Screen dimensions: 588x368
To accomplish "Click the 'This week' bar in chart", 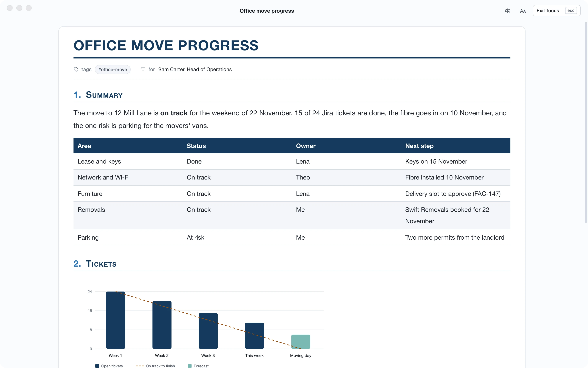I will [254, 336].
